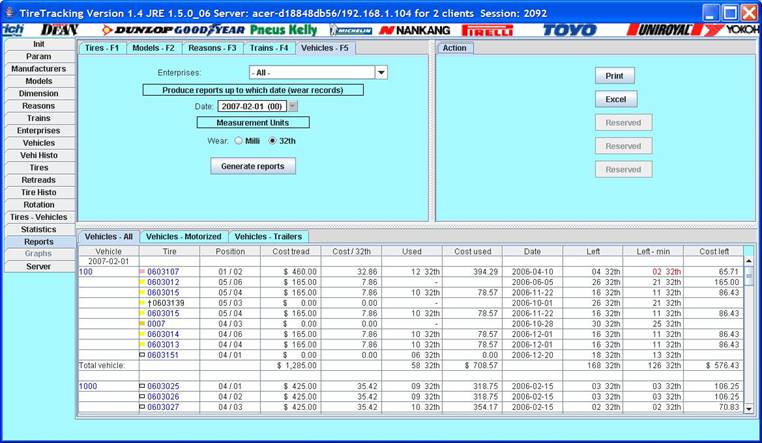Switch to the Vehicles - Motorized tab
Viewport: 762px width, 443px height.
(183, 237)
